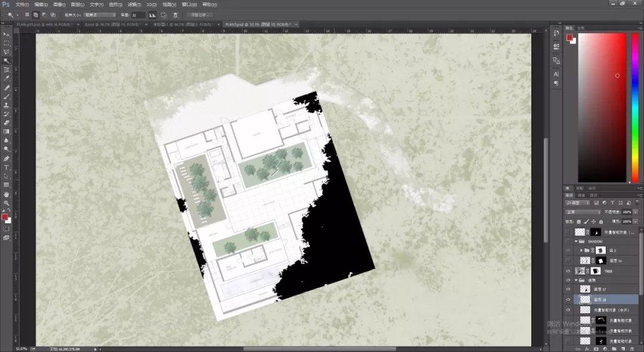Open the 图像 menu

coord(59,5)
